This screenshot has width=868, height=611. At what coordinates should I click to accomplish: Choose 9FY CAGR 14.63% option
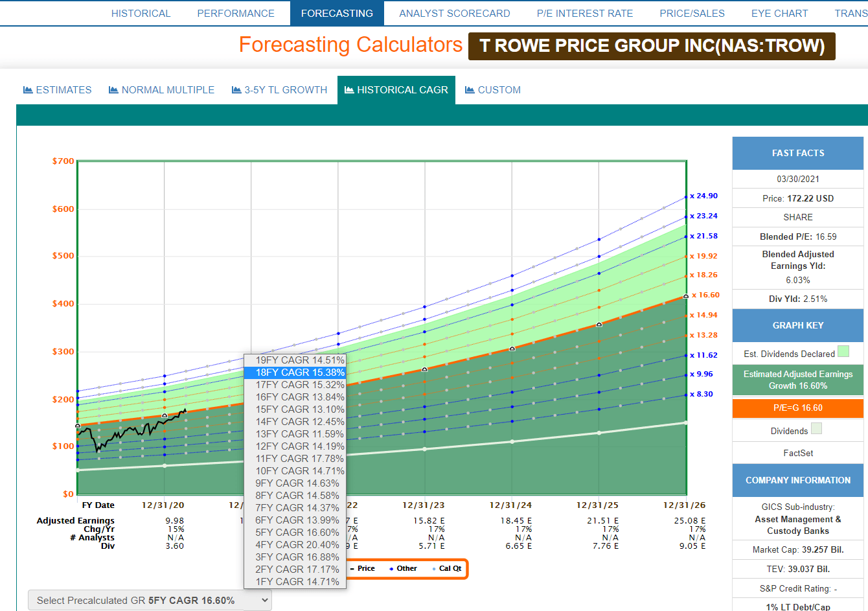point(295,483)
